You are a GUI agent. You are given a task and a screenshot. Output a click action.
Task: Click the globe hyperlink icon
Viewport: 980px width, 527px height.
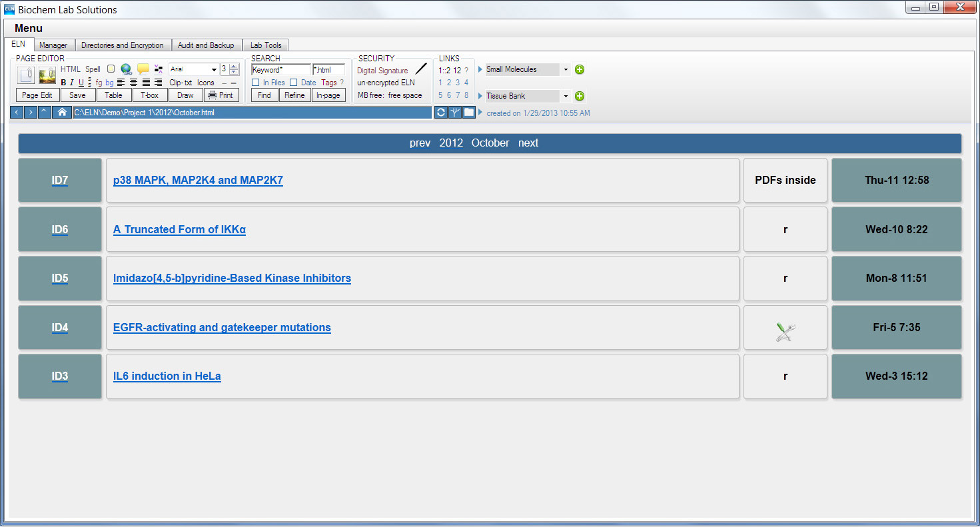tap(126, 69)
